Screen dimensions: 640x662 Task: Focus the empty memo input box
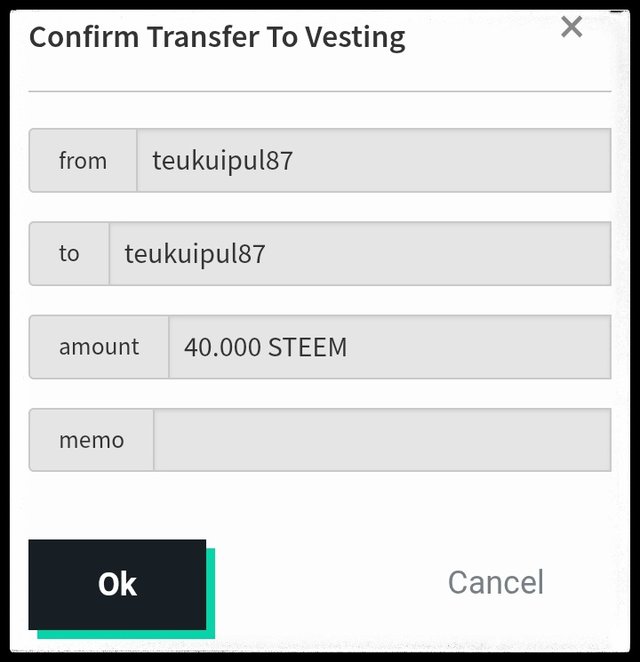click(x=381, y=440)
